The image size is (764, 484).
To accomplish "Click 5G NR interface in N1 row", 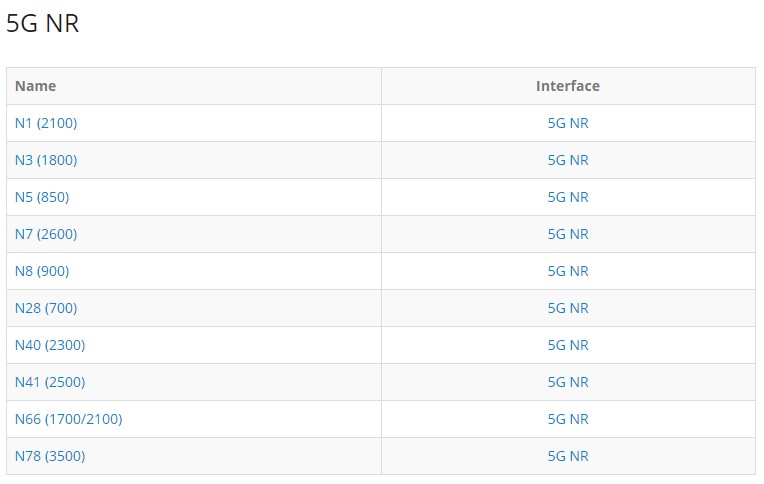I will (568, 123).
